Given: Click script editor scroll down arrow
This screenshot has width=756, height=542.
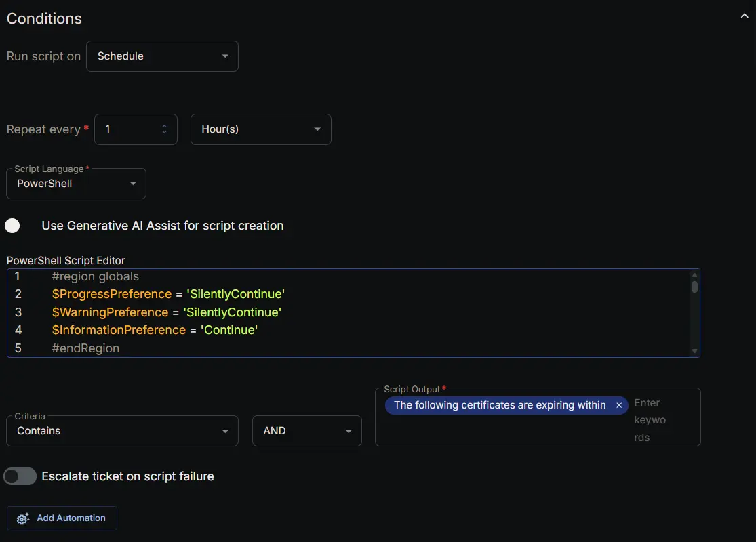Looking at the screenshot, I should [x=694, y=350].
